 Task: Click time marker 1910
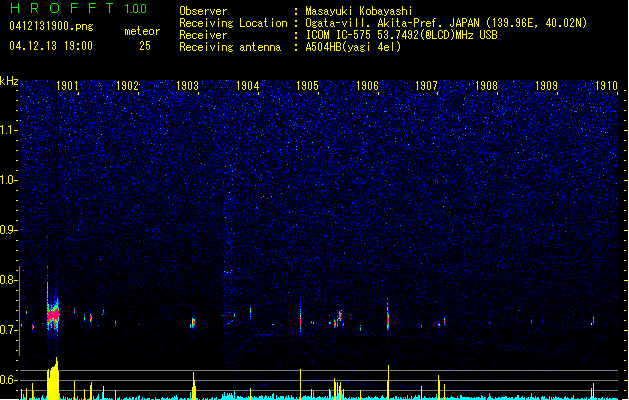click(x=606, y=86)
